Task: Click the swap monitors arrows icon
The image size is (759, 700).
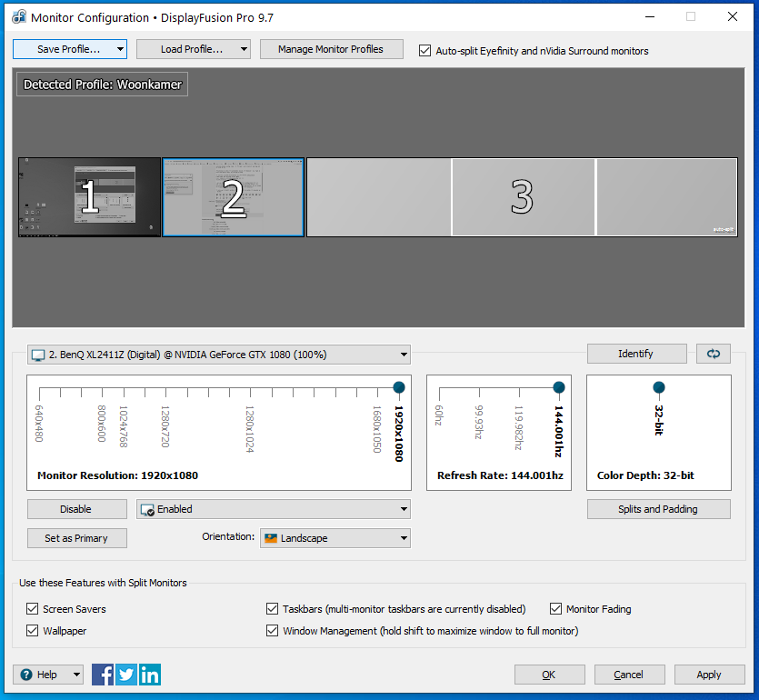Action: (713, 354)
